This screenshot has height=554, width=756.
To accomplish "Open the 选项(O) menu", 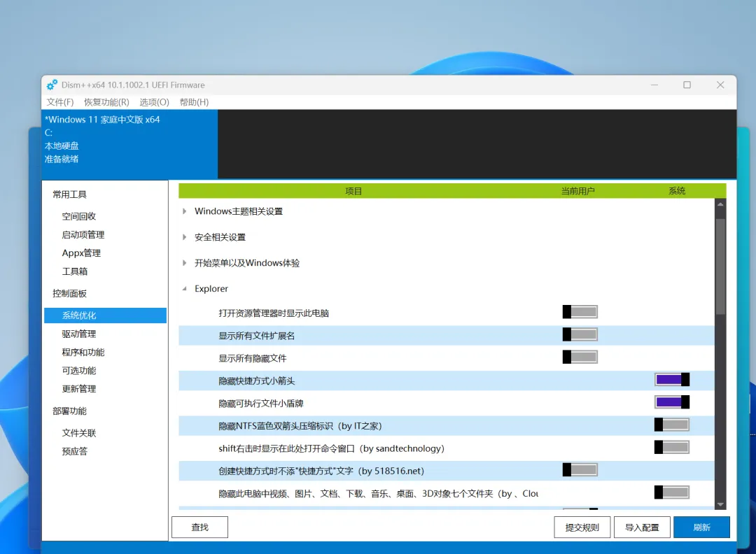I will point(154,102).
